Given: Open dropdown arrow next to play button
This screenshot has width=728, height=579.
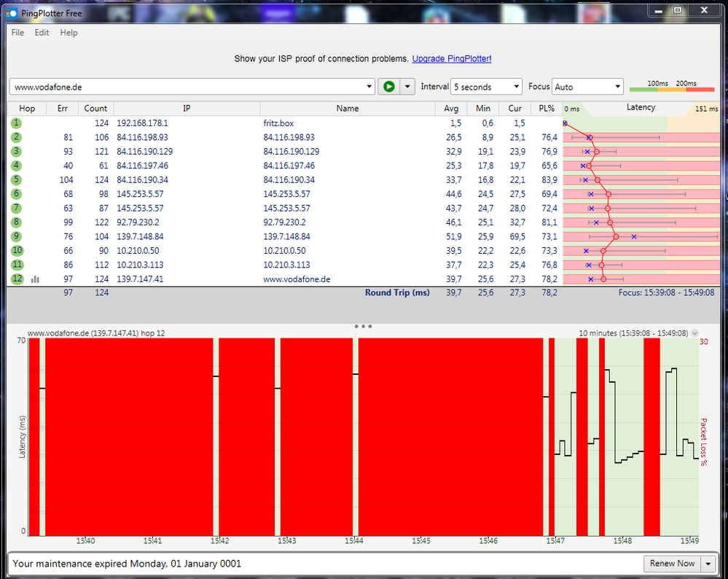Looking at the screenshot, I should point(407,87).
